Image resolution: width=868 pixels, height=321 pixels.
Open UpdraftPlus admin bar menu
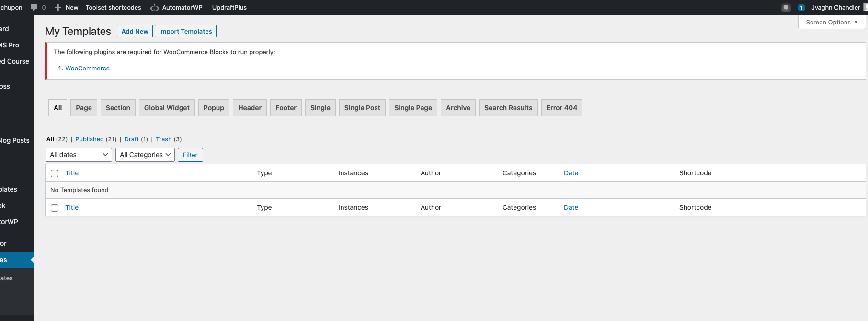229,7
